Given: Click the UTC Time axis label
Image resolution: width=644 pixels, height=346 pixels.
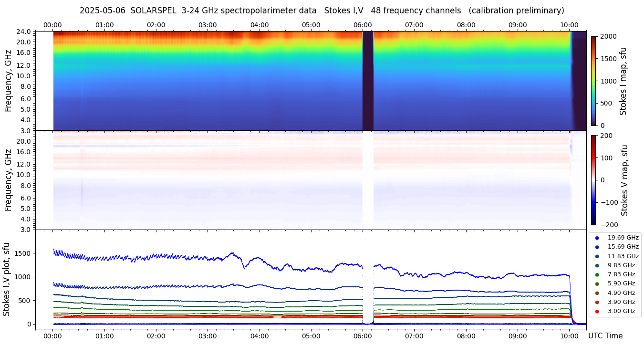Looking at the screenshot, I should 605,336.
